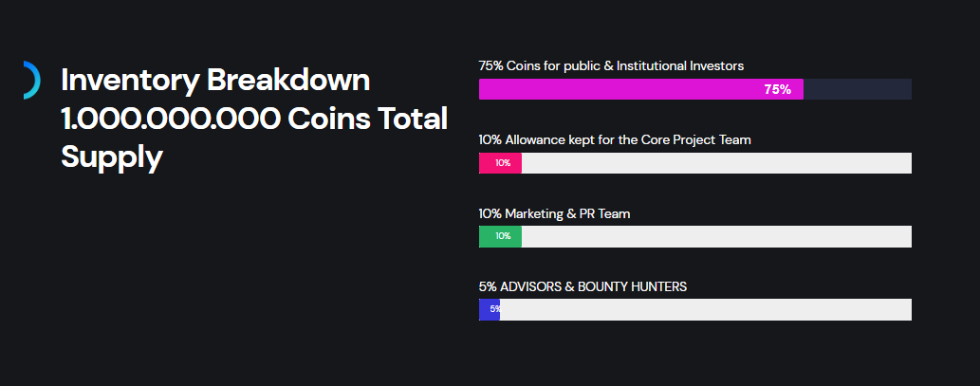Click '1.000.000.000 Coins Total' heading line
This screenshot has width=980, height=386.
coord(254,119)
